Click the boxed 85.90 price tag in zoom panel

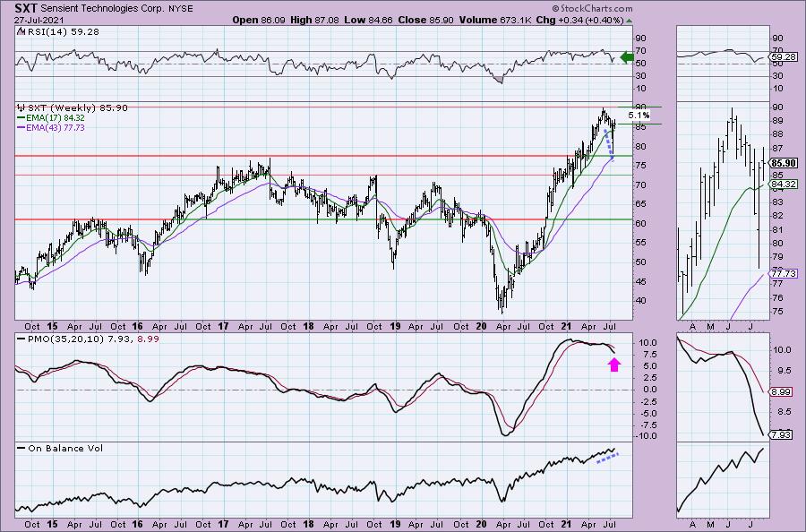784,164
